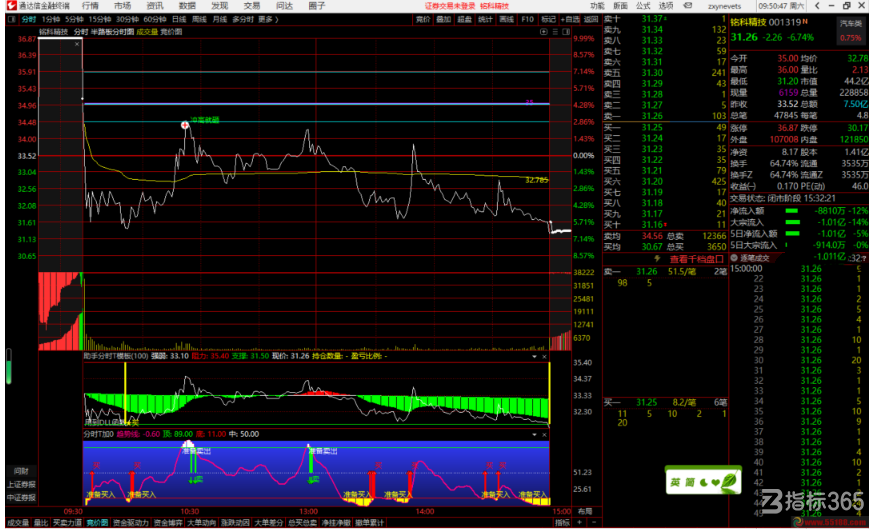Switch to the 5分钟 timeframe tab
Screen dimensions: 873x529
click(74, 19)
